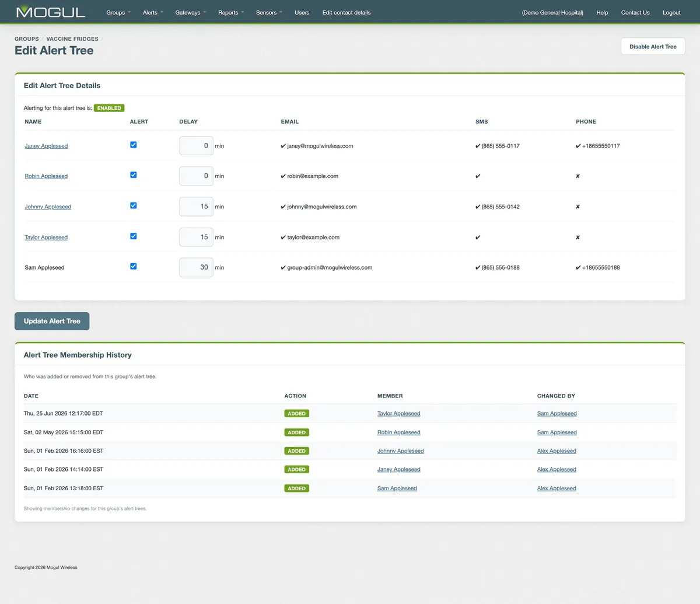
Task: Open Vaccine Fridges breadcrumb
Action: (x=72, y=39)
